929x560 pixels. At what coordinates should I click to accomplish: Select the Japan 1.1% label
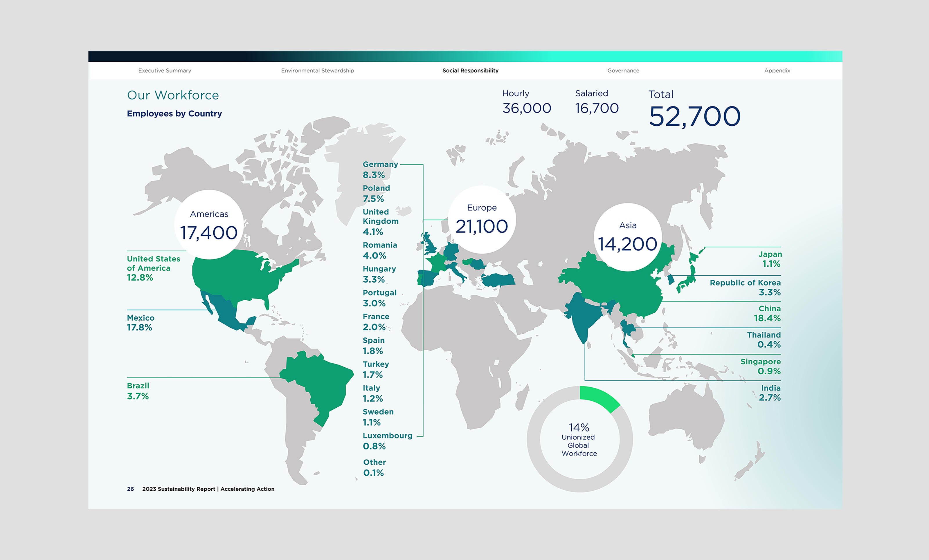(x=770, y=259)
